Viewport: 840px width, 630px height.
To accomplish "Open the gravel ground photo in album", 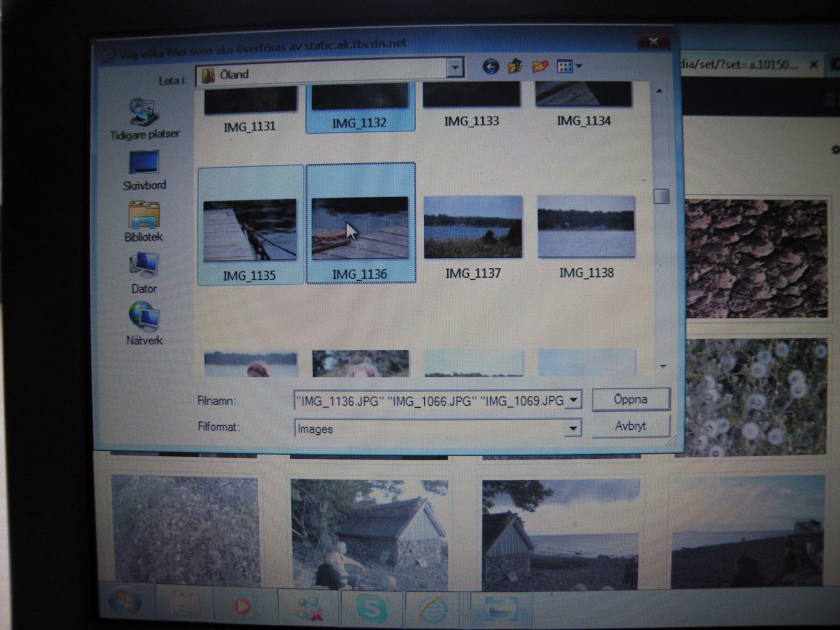I will (x=185, y=529).
